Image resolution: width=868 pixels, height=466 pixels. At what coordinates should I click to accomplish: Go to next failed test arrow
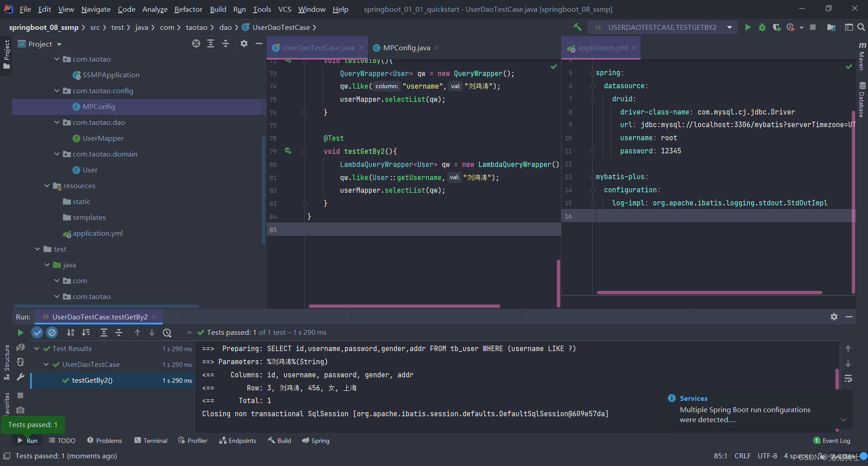[152, 333]
